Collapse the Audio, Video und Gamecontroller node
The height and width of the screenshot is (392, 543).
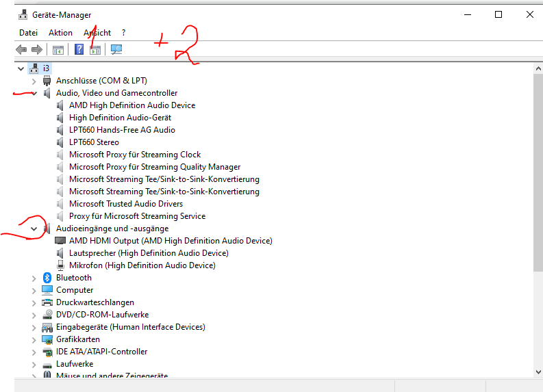click(x=34, y=94)
